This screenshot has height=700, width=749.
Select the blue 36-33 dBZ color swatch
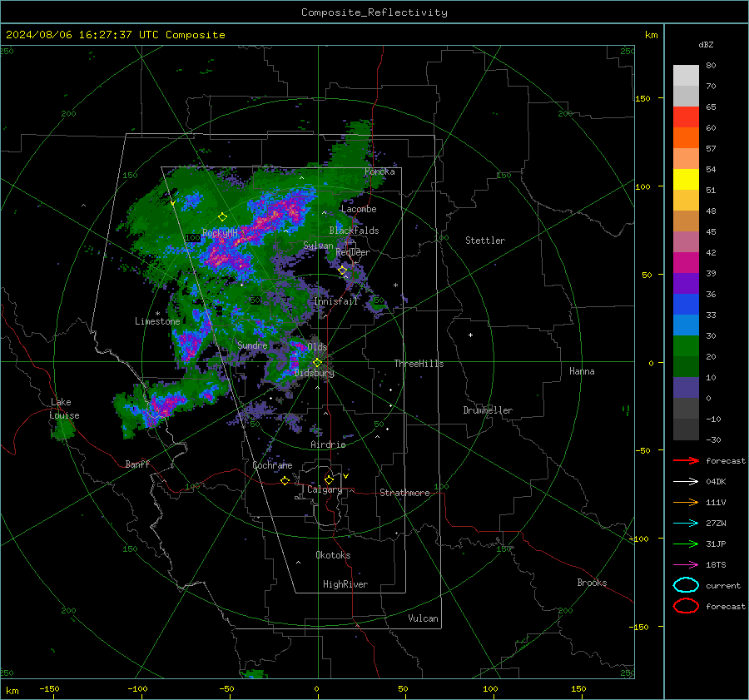click(686, 305)
